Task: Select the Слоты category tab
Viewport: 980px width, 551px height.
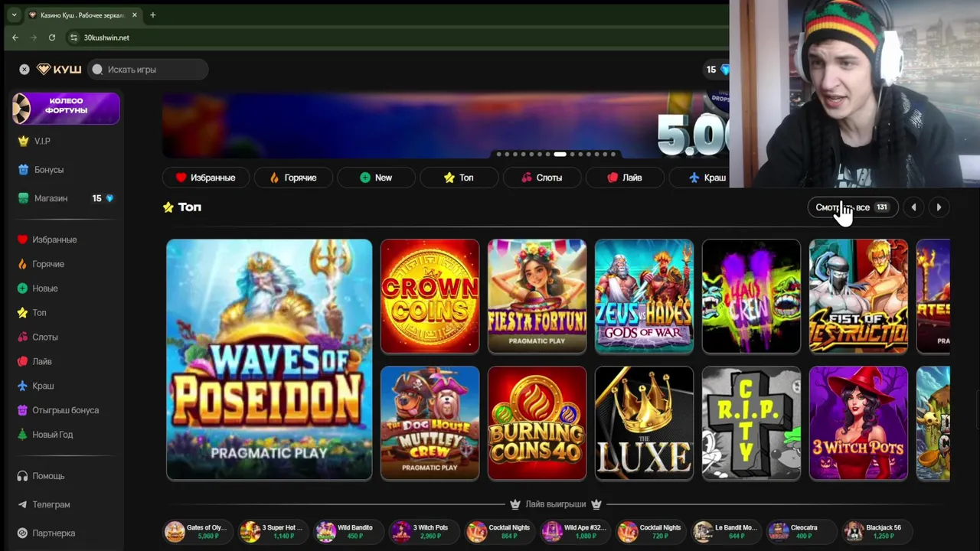Action: point(541,178)
